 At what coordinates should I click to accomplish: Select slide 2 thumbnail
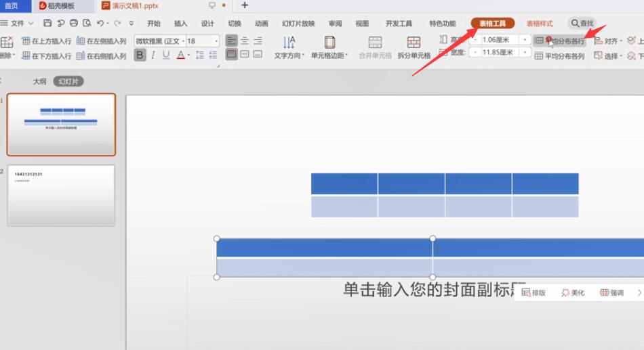(61, 196)
